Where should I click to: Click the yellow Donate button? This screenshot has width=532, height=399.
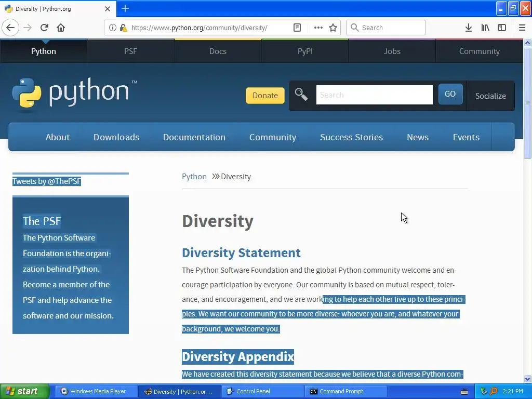coord(265,96)
